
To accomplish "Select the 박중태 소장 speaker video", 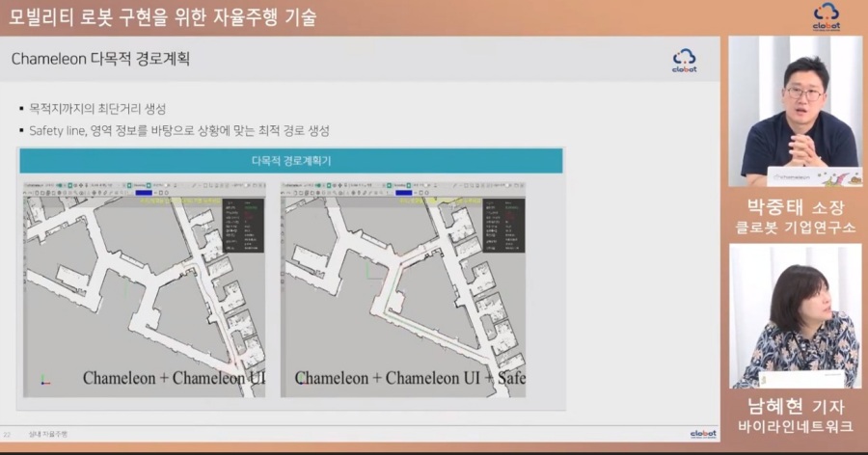I will [796, 111].
